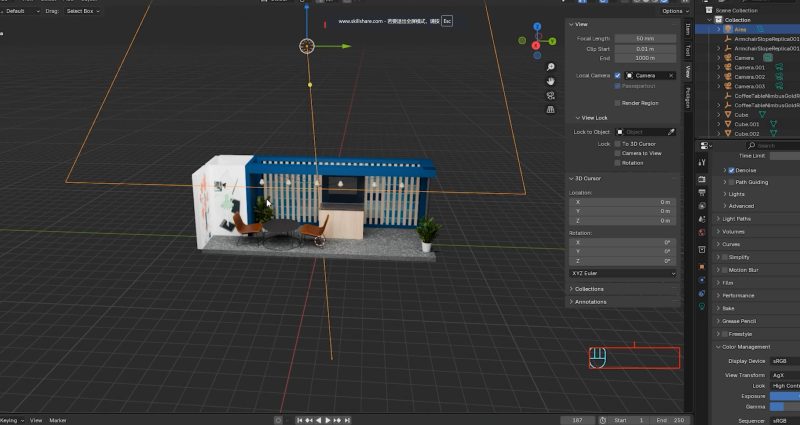Open the Keying dropdown in timeline
Viewport: 800px width, 425px height.
click(x=11, y=420)
